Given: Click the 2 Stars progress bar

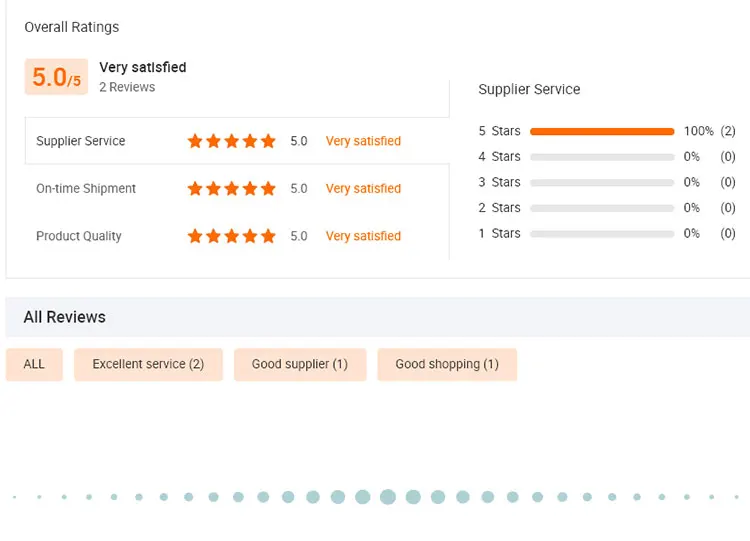Looking at the screenshot, I should tap(602, 208).
